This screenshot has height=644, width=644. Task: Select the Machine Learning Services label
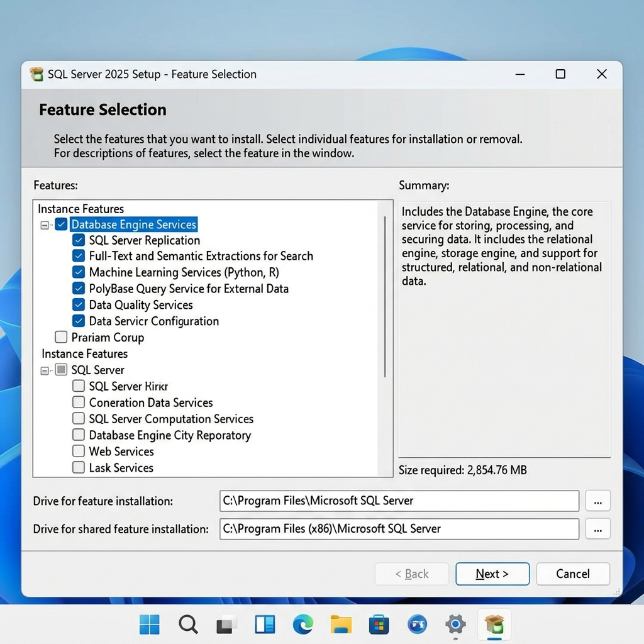click(184, 272)
